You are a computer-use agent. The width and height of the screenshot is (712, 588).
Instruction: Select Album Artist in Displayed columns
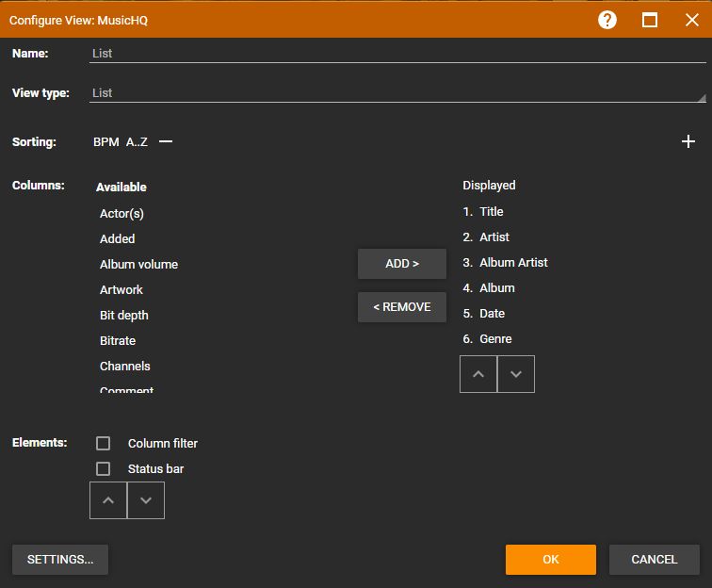point(513,262)
